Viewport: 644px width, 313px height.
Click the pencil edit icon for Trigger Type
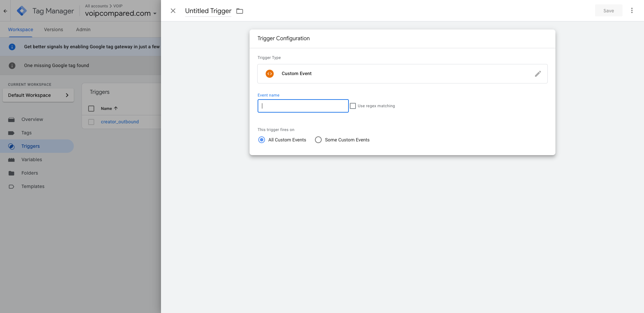click(538, 74)
